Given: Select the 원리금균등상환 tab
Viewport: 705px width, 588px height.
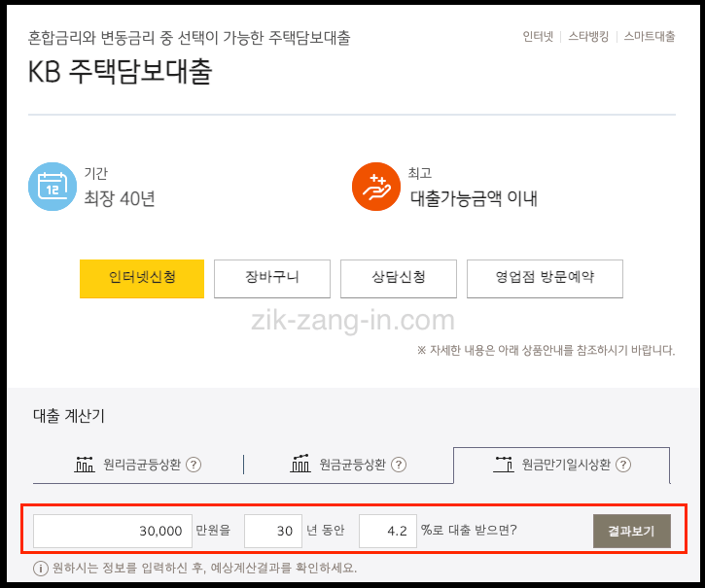Looking at the screenshot, I should click(x=138, y=465).
